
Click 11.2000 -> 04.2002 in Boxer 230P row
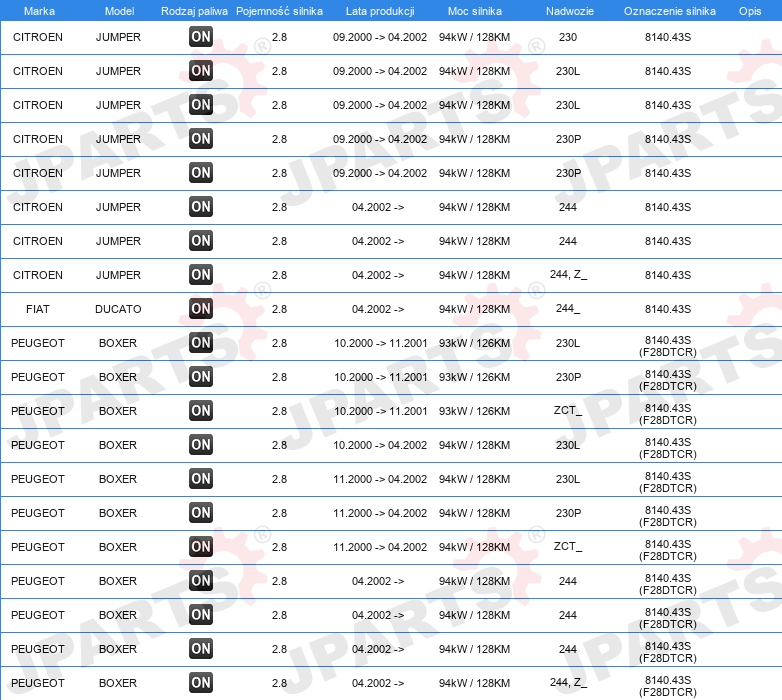point(380,513)
